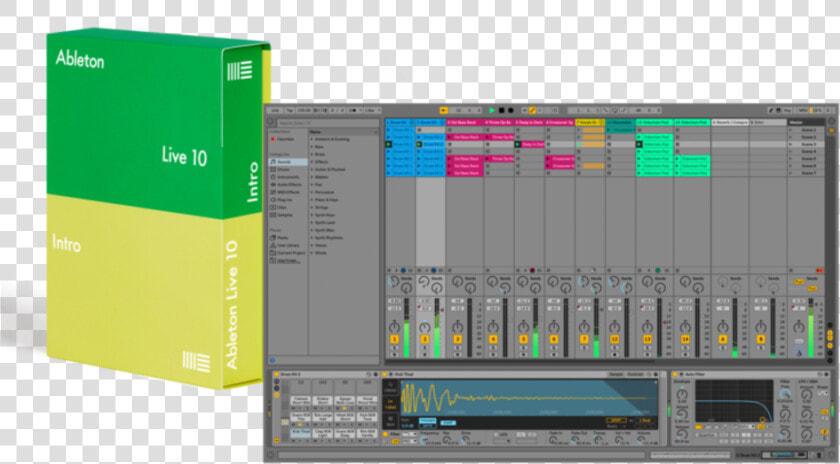Select the 12 Wavetable track header
Image resolution: width=840 pixels, height=464 pixels.
(x=620, y=123)
